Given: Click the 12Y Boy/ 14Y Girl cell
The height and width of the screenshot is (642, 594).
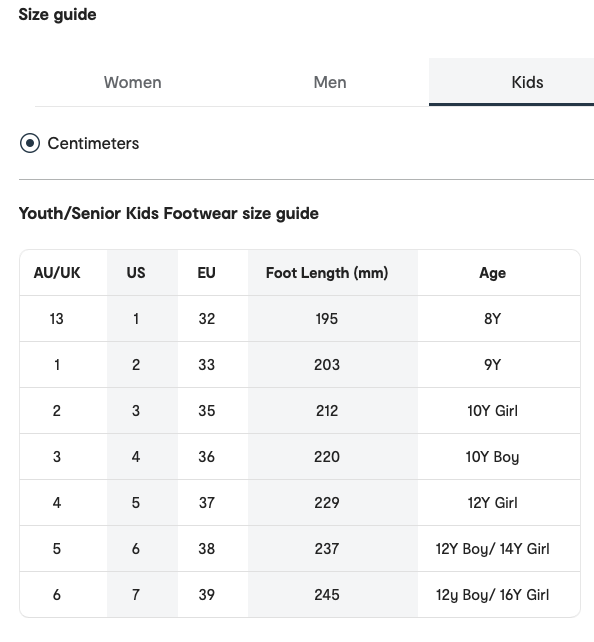Looking at the screenshot, I should 492,549.
